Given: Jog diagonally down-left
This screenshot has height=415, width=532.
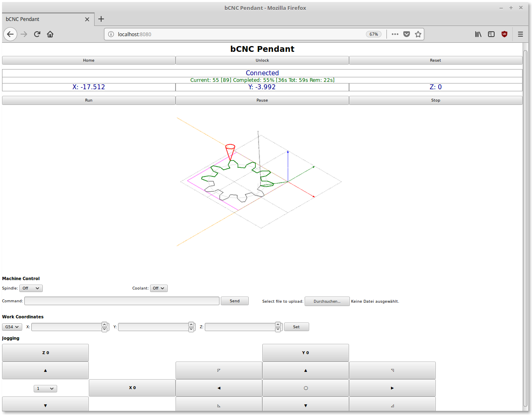Looking at the screenshot, I should [219, 404].
